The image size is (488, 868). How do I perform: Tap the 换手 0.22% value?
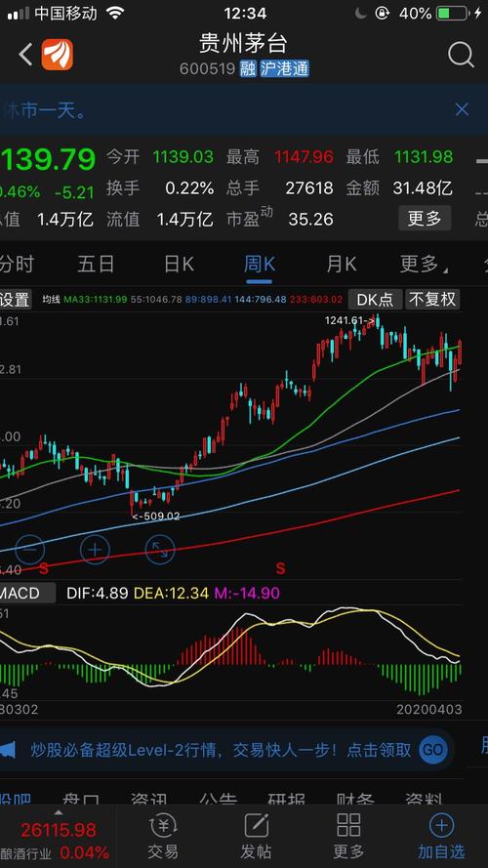tap(189, 188)
